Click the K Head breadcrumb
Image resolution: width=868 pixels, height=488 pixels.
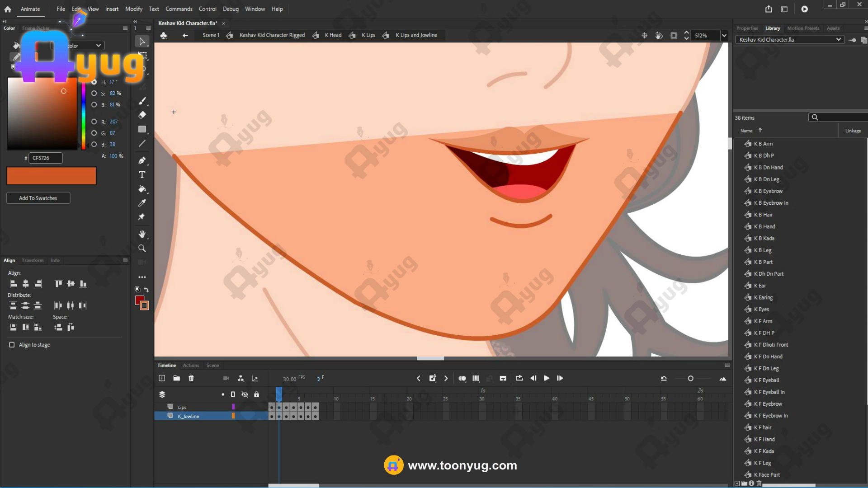(333, 35)
